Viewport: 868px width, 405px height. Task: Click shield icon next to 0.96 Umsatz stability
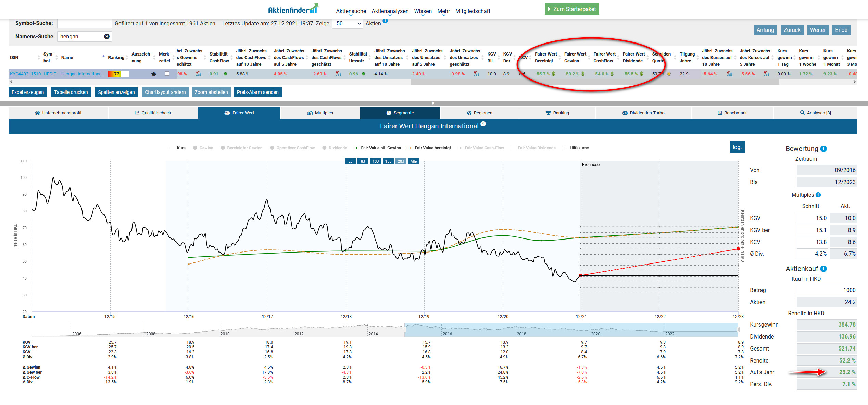pyautogui.click(x=363, y=74)
